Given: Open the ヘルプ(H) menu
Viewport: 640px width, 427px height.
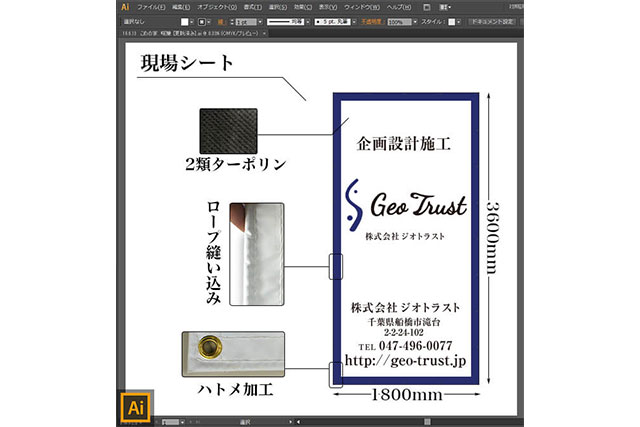Looking at the screenshot, I should click(x=399, y=7).
